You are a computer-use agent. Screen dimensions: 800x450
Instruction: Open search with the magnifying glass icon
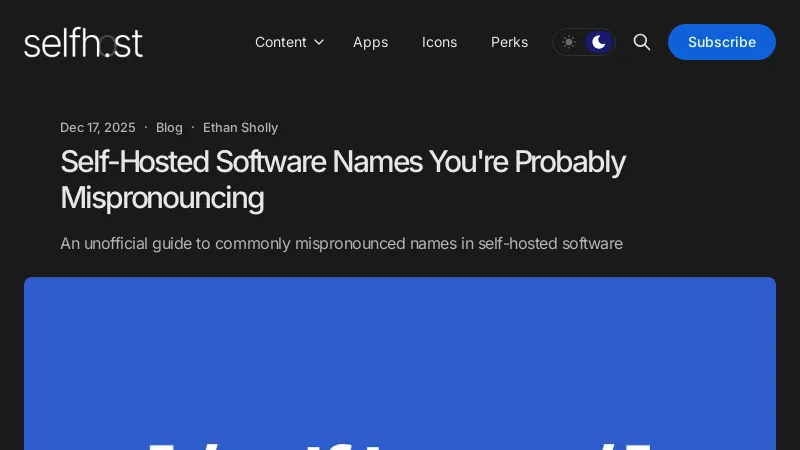click(642, 42)
